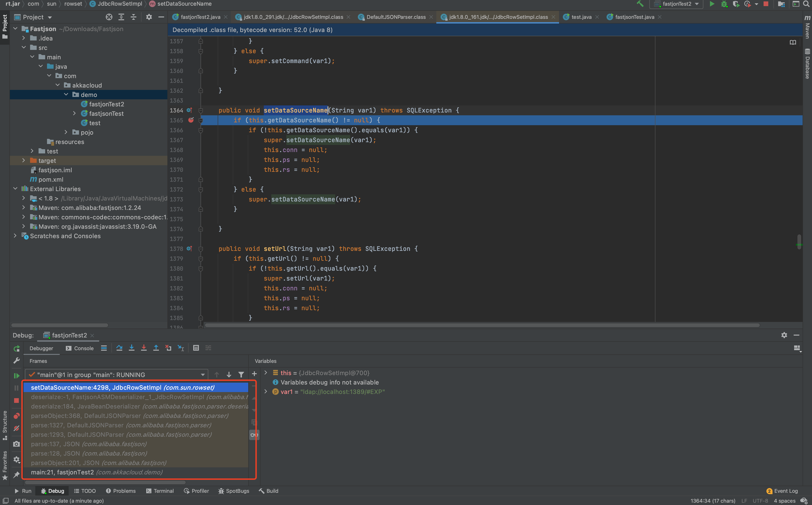Toggle Mute Breakpoints icon in Debug sidebar
The width and height of the screenshot is (812, 505).
coord(16,428)
